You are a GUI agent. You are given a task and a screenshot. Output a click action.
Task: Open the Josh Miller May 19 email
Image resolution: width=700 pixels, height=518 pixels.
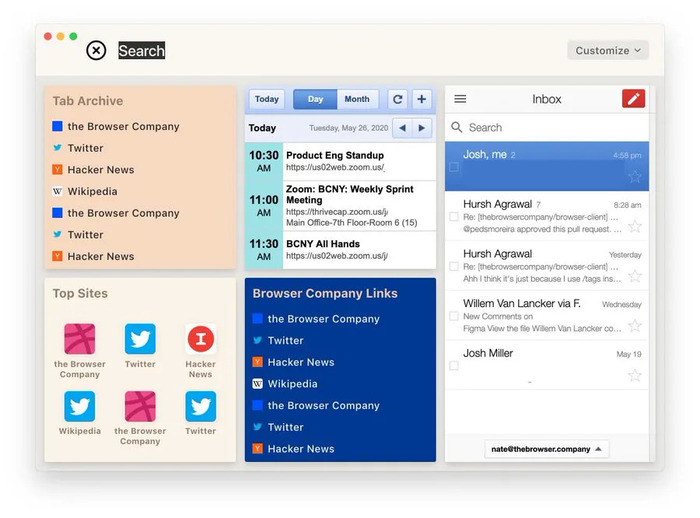click(547, 365)
